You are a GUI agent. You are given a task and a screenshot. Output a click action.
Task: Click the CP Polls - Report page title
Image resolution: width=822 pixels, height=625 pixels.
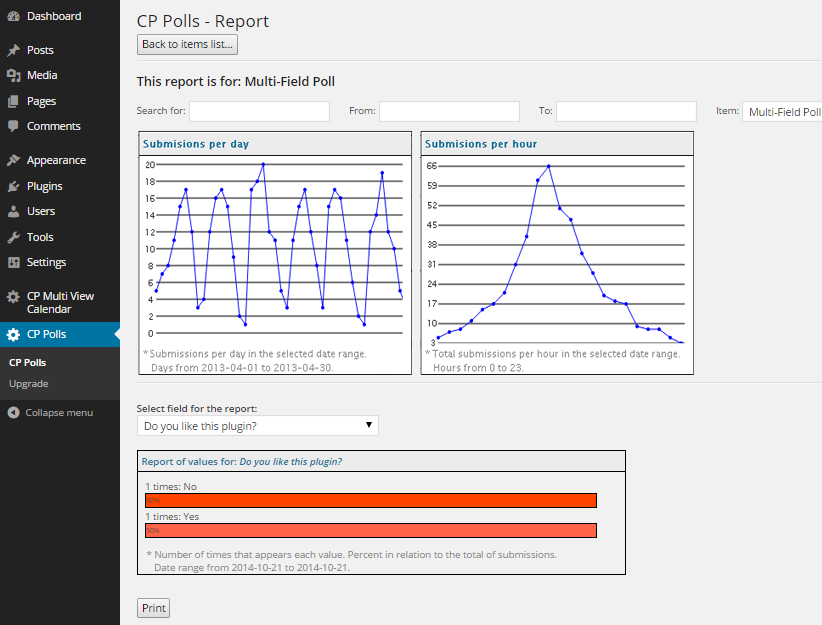[x=202, y=21]
